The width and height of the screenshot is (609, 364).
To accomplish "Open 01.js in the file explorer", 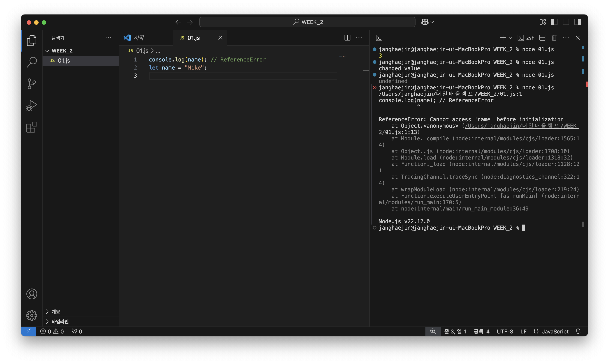I will point(80,60).
